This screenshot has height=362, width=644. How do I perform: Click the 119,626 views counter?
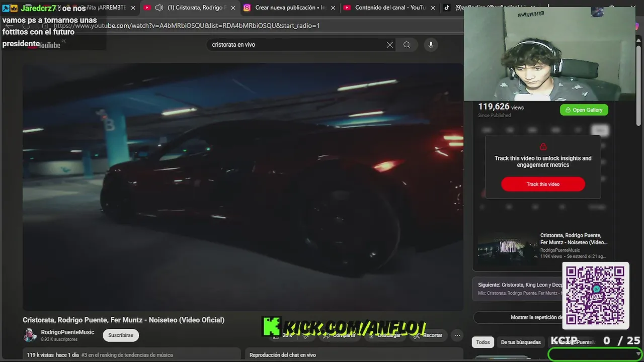pos(501,107)
